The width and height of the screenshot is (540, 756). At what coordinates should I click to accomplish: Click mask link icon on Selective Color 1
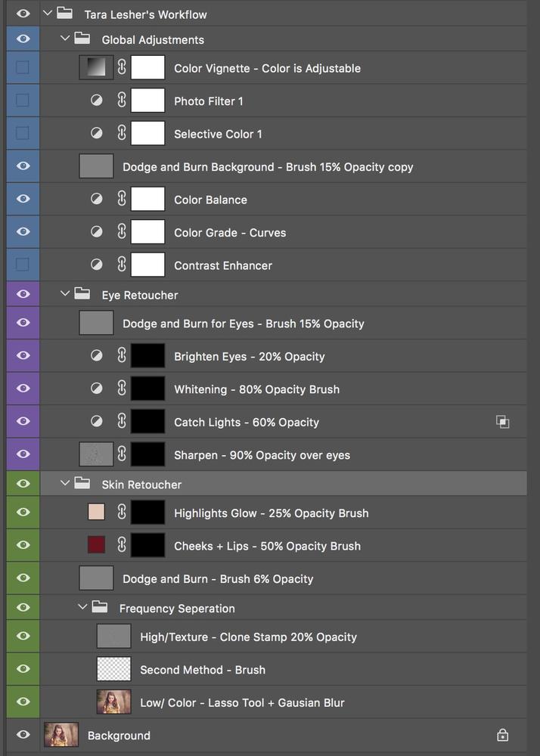tap(122, 133)
